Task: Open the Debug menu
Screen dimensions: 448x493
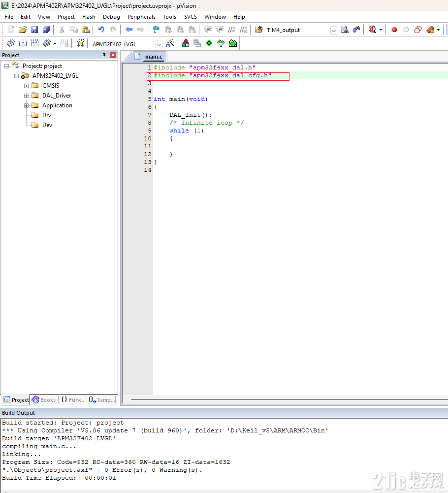Action: click(x=111, y=17)
